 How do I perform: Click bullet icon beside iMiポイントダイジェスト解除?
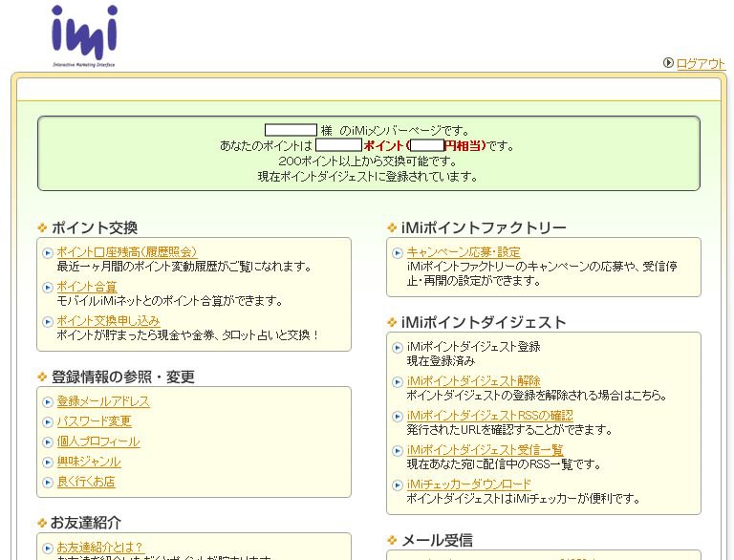tap(397, 382)
